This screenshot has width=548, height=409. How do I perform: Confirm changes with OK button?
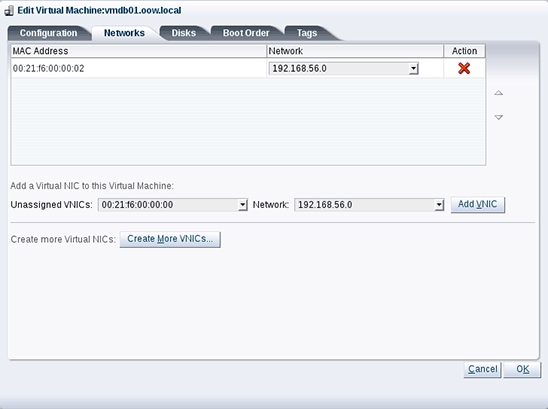(522, 369)
